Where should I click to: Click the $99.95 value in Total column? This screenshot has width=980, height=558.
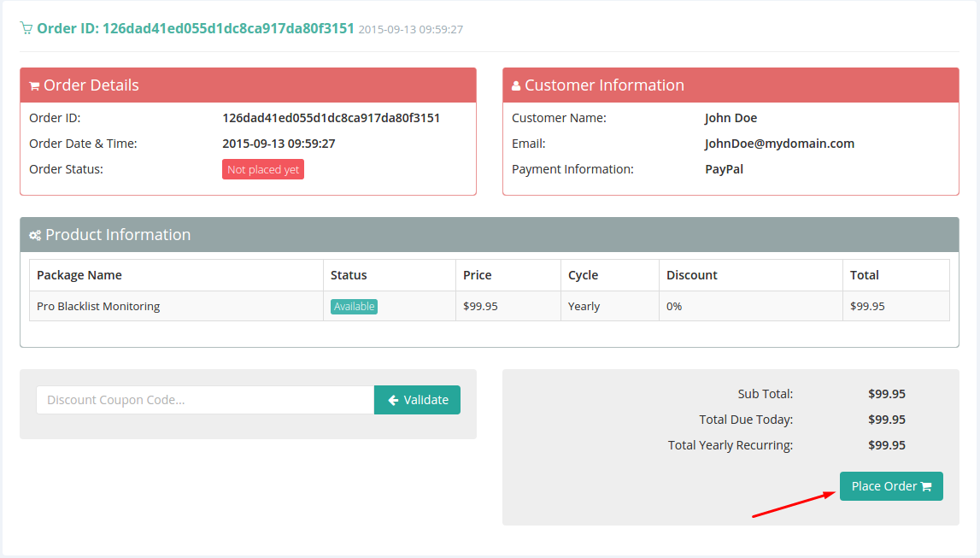pos(867,306)
